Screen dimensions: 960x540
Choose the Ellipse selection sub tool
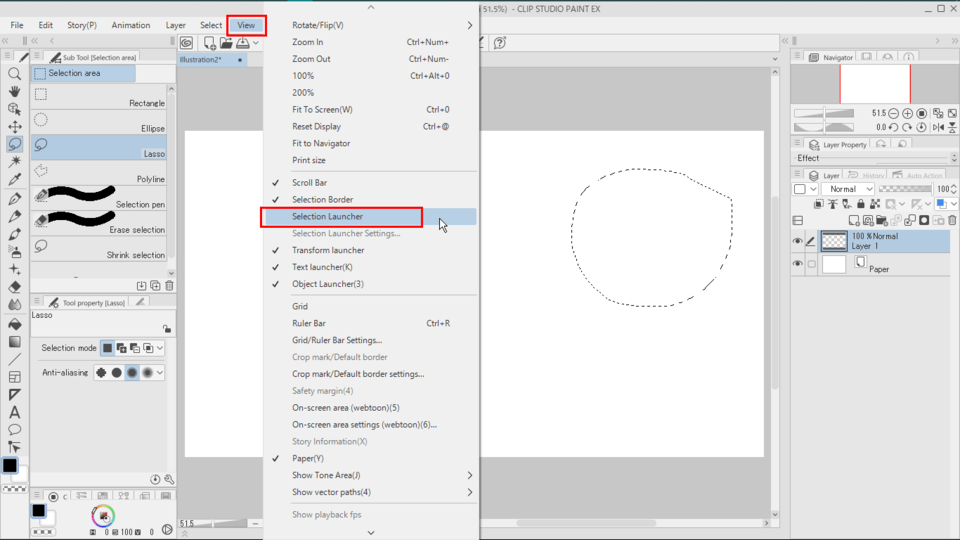pos(100,121)
